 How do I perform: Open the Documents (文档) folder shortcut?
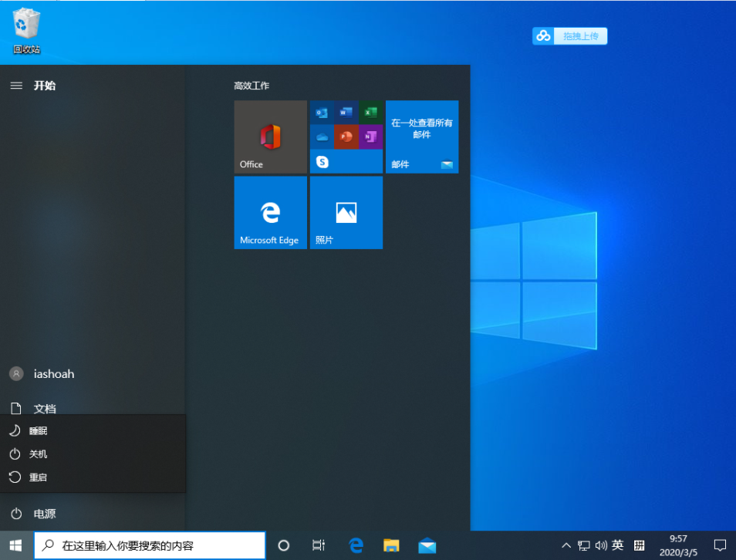click(x=93, y=408)
